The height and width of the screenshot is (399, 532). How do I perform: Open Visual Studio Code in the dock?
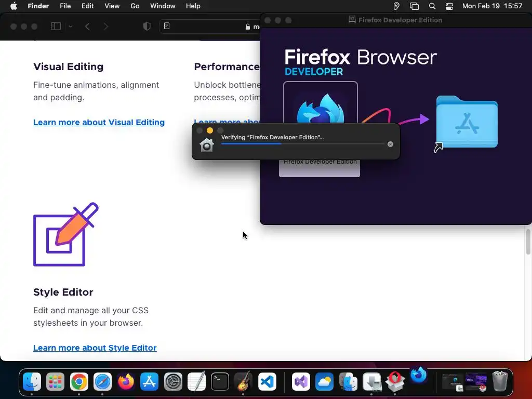coord(267,382)
